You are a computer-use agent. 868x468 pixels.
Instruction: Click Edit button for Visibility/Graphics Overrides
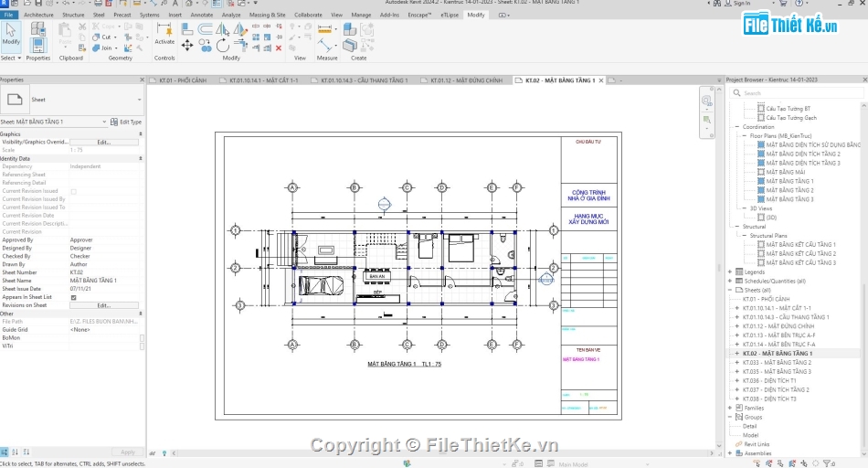(x=104, y=143)
